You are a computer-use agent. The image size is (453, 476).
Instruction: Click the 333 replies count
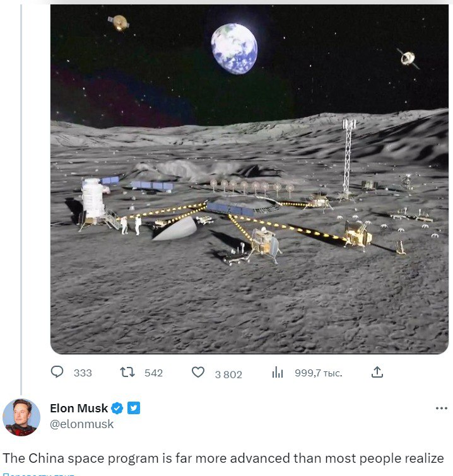(x=83, y=373)
